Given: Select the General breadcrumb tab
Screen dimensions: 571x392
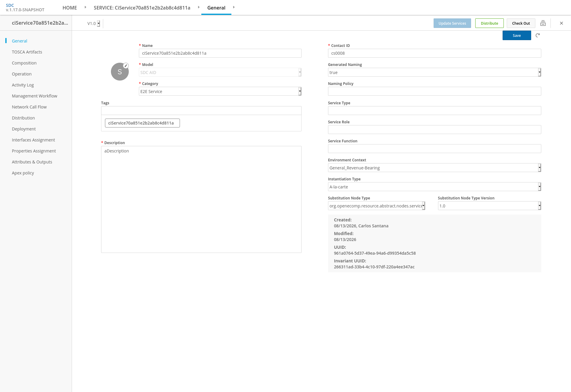Looking at the screenshot, I should point(216,8).
